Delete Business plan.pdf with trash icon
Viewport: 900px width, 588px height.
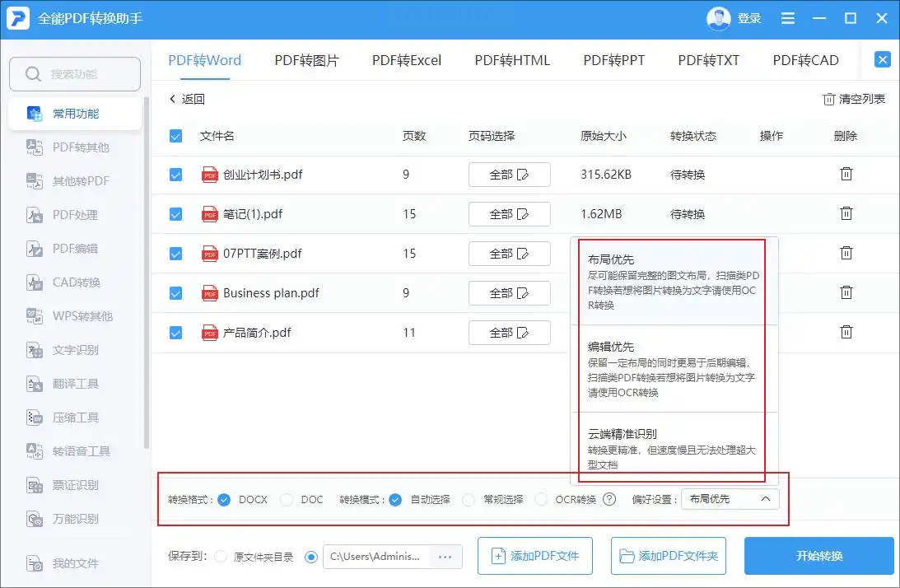846,293
